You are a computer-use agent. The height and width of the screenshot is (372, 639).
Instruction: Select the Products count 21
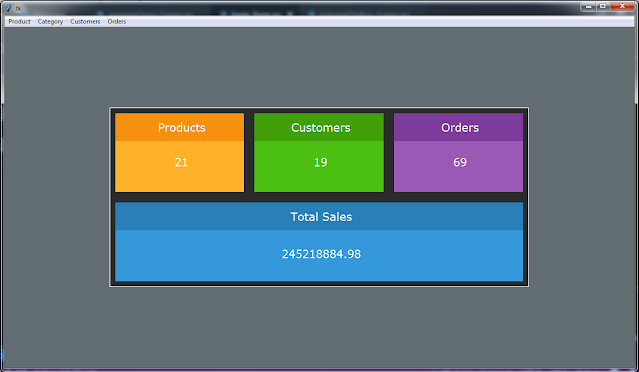pyautogui.click(x=181, y=162)
